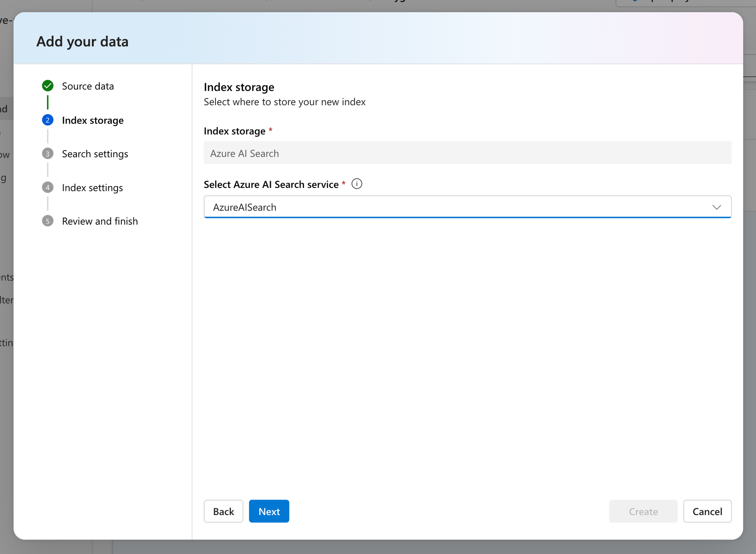Click the 'Select Azure AI Search service' label
The height and width of the screenshot is (554, 756).
pos(271,184)
